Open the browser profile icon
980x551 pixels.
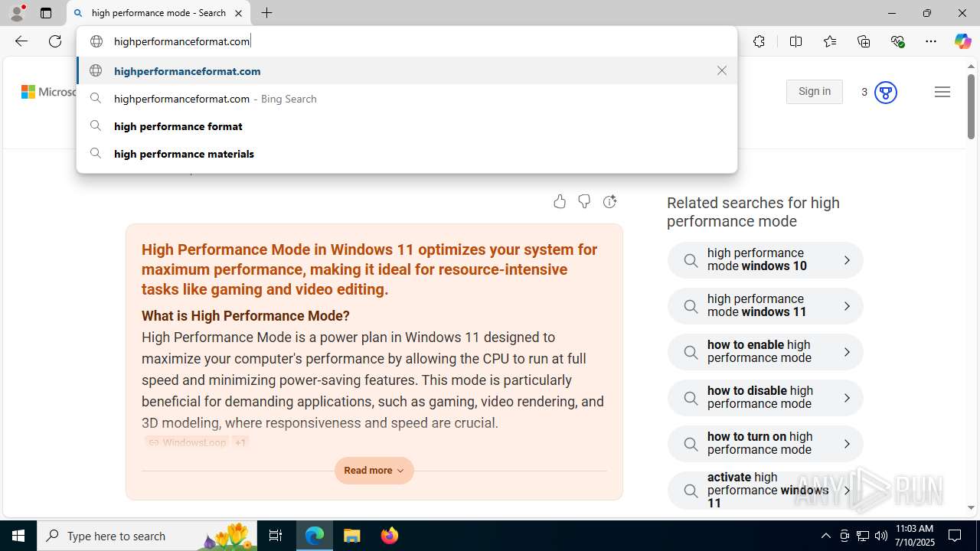point(17,13)
